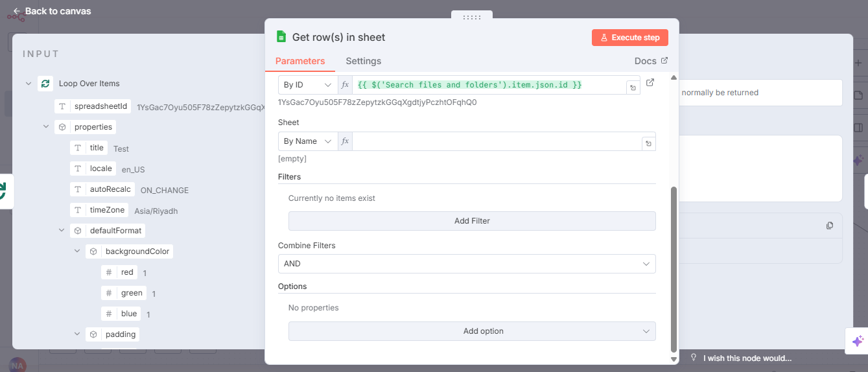
Task: Select the Parameters tab
Action: click(x=299, y=61)
